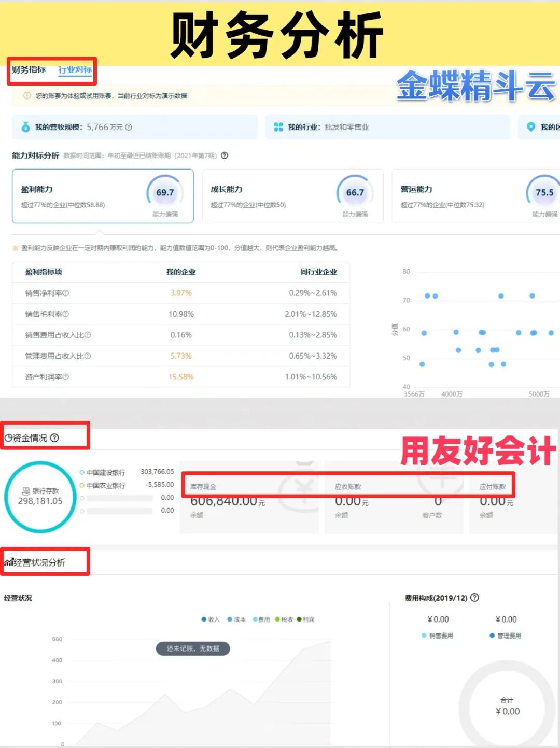560x748 pixels.
Task: Click the question icon beside 销售净利率
Action: [x=66, y=293]
